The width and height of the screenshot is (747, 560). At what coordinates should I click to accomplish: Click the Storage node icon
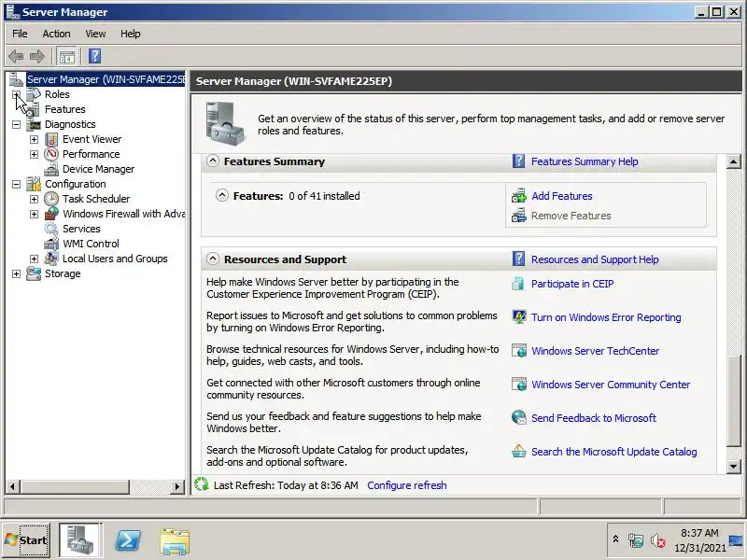(x=34, y=273)
